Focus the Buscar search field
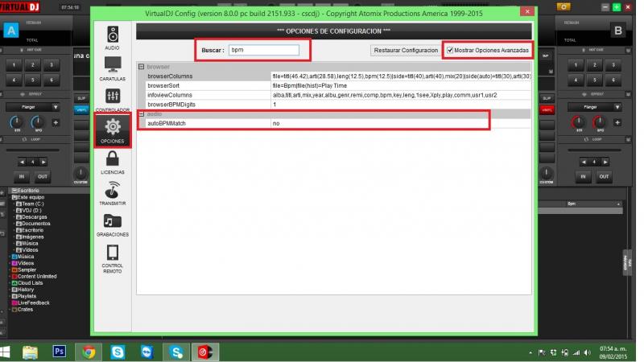 [x=264, y=50]
